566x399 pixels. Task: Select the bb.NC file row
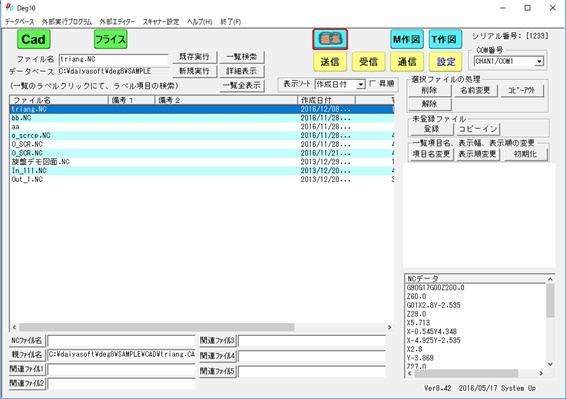202,118
